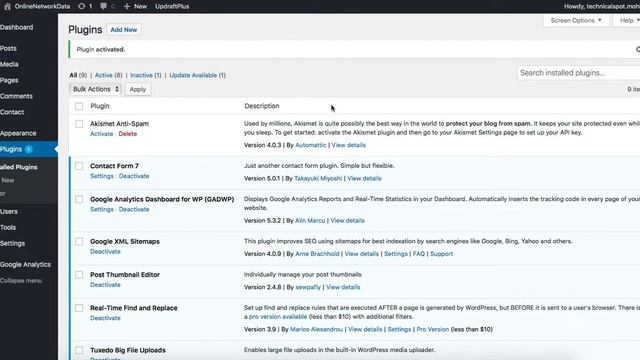Viewport: 640px width, 360px height.
Task: Open Settings for Contact Form 7
Action: click(x=102, y=176)
